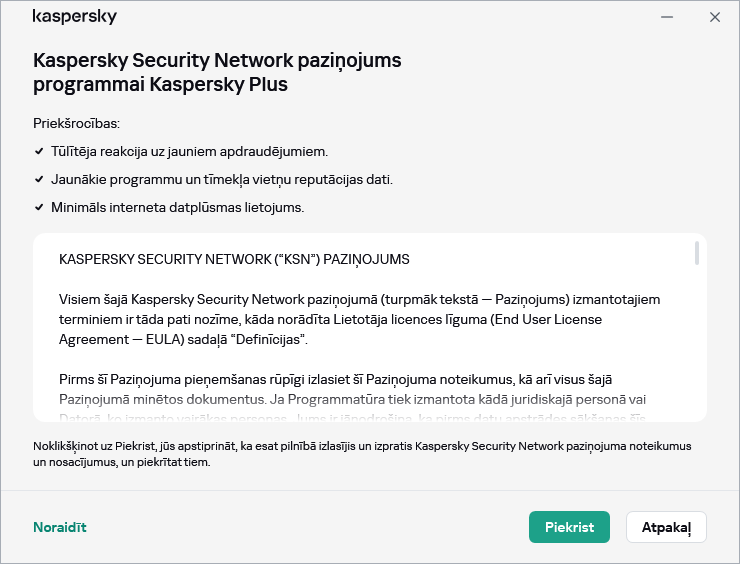Click checkmark beside Jaunākie programmu benefit
Screen dimensions: 740x564
tap(38, 179)
